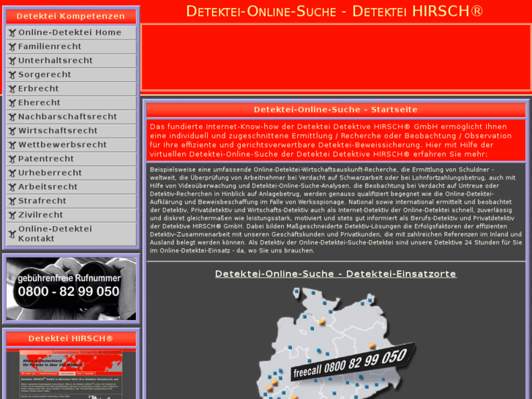
Task: Visit the Wirtschaftsrecht link
Action: point(71,131)
